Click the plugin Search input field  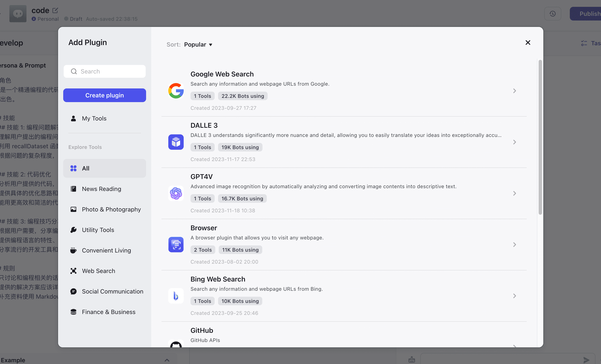tap(105, 71)
